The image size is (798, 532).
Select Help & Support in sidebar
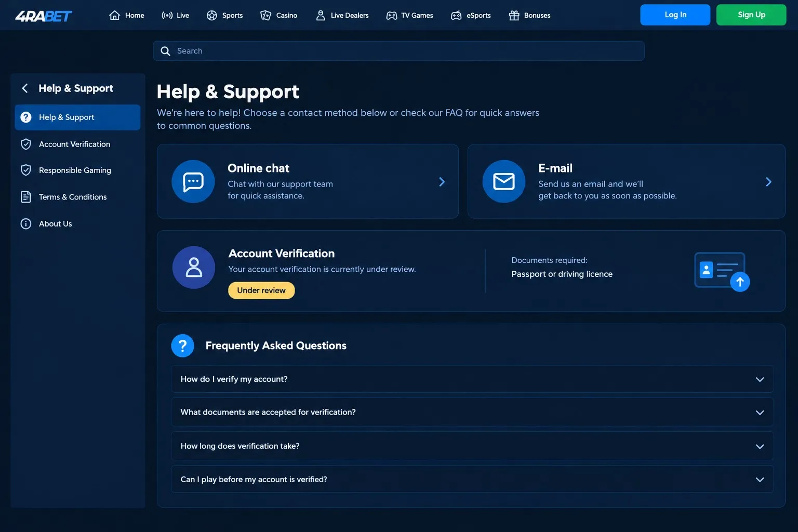77,117
